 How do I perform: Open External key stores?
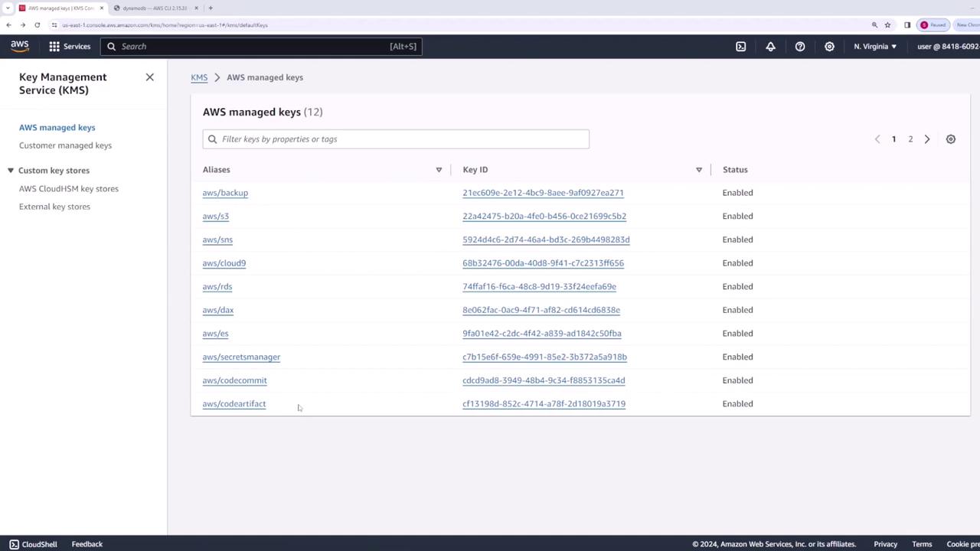tap(54, 207)
